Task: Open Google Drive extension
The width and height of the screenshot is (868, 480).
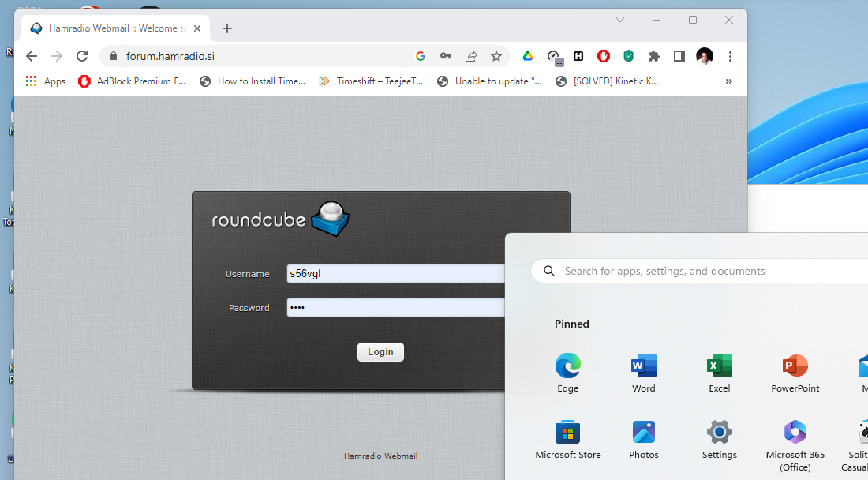Action: [x=528, y=56]
